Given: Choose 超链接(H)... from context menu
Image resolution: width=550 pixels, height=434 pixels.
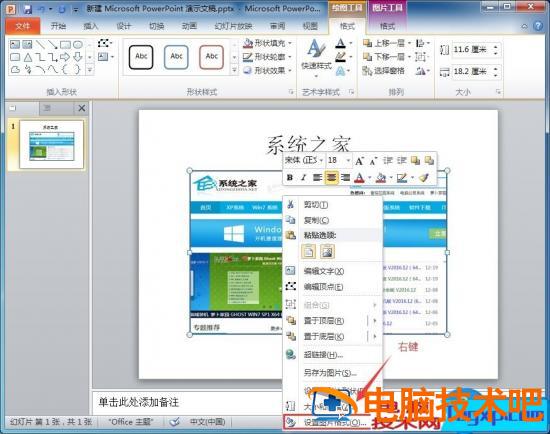Looking at the screenshot, I should point(333,355).
